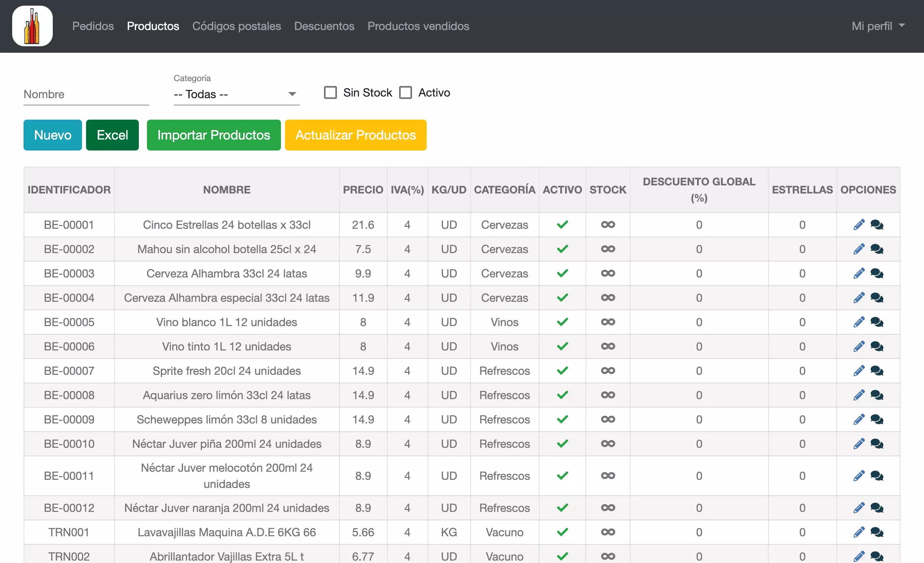Toggle active checkmark for BE-00010

tap(562, 444)
